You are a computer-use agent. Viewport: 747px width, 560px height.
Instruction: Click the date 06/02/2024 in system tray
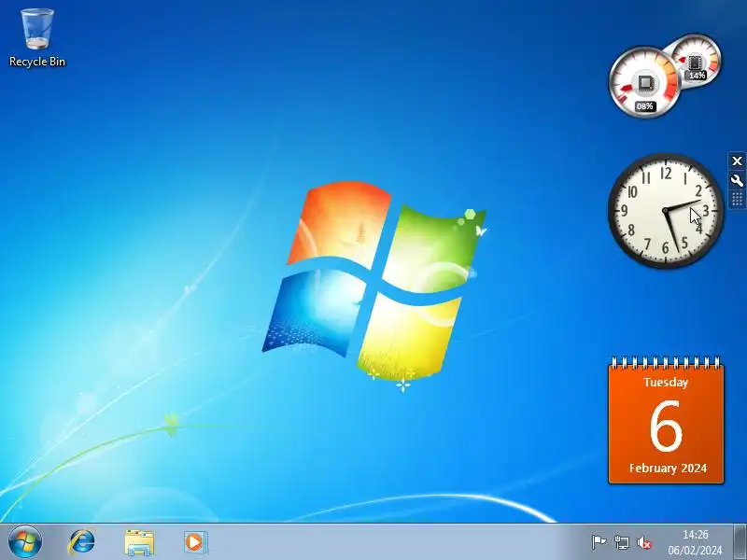pos(695,551)
